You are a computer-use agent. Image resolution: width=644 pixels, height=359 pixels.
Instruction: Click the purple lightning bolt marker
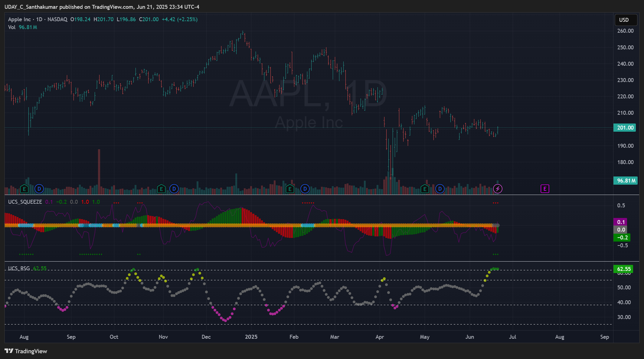tap(498, 189)
